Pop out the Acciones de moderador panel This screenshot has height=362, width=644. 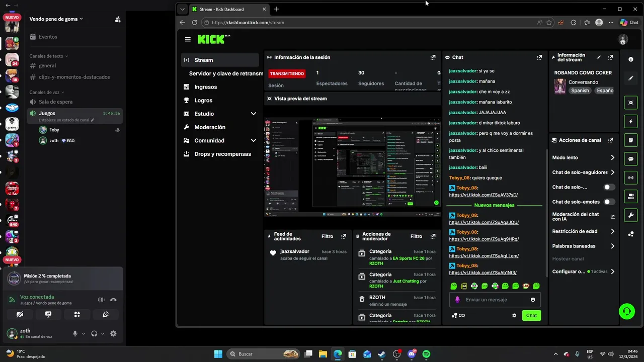click(433, 236)
